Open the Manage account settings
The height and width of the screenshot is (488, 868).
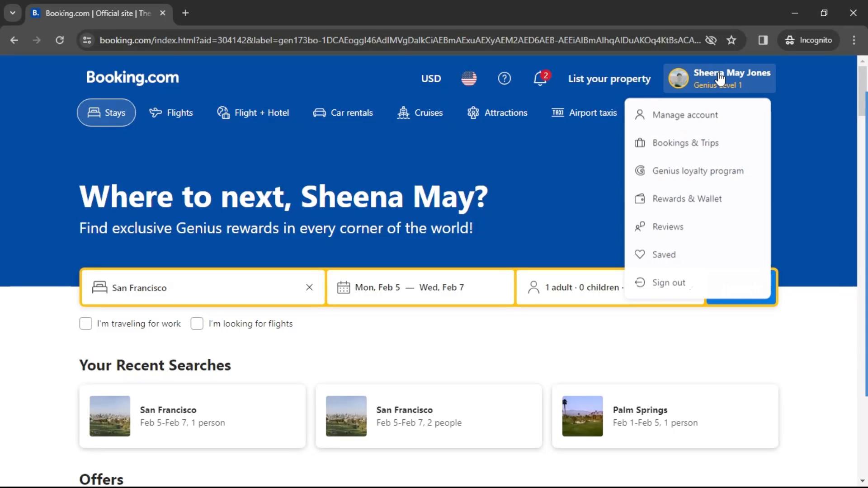685,114
